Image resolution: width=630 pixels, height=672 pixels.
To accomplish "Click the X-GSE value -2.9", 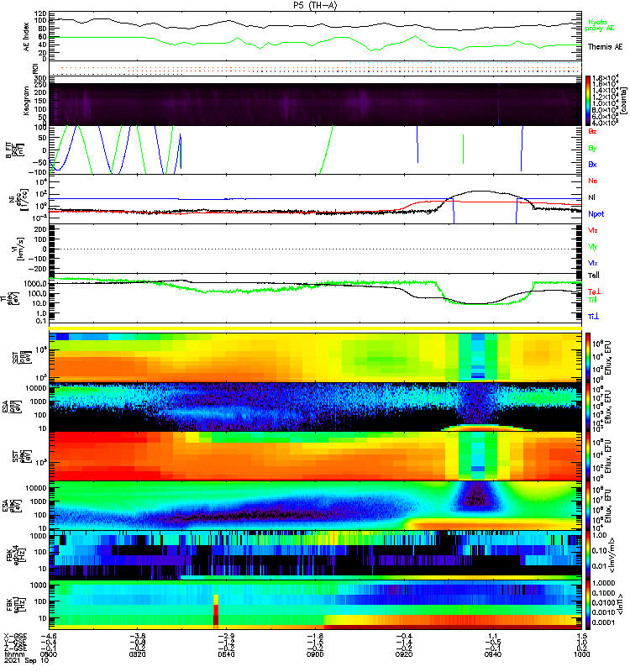I will coord(226,637).
